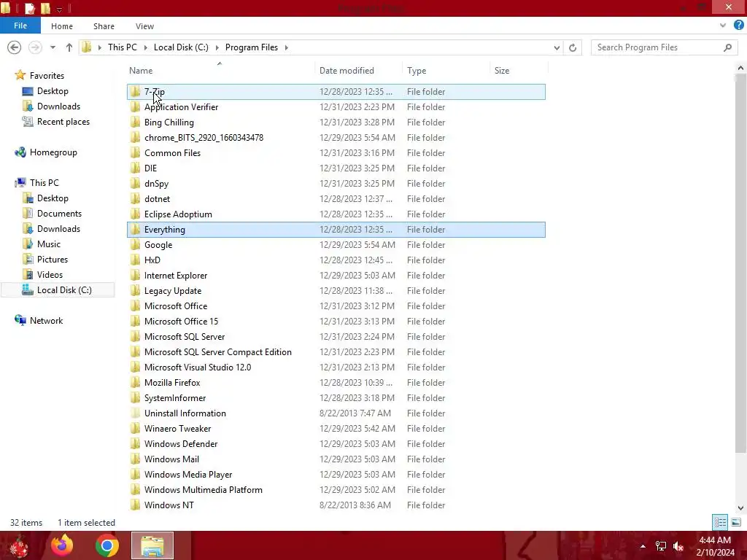Click the muted volume tray icon
This screenshot has width=747, height=560.
click(678, 546)
